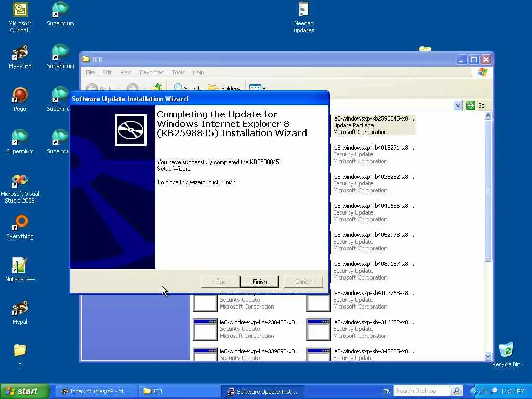Toggle the Folders pane in IE8 window
Screen dimensions: 532x399
(x=224, y=88)
